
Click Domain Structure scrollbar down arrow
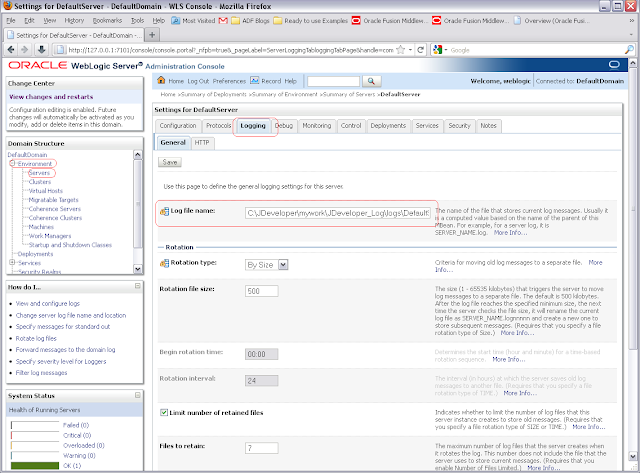click(x=138, y=269)
